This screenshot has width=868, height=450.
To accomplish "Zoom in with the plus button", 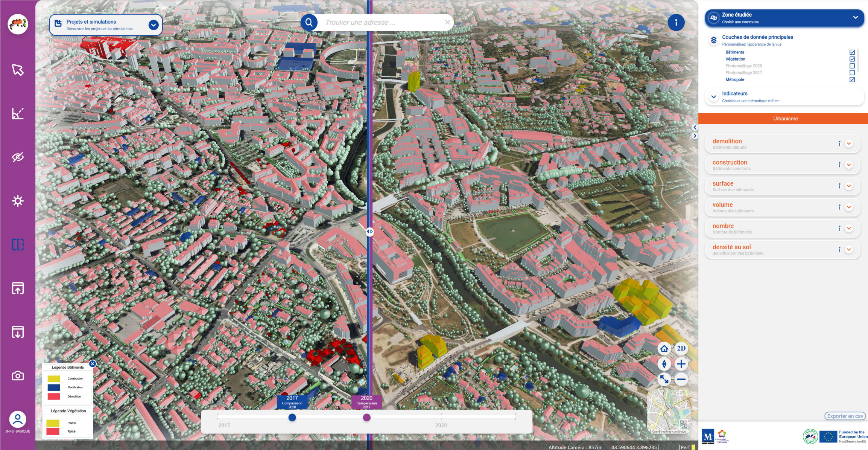I will click(681, 364).
